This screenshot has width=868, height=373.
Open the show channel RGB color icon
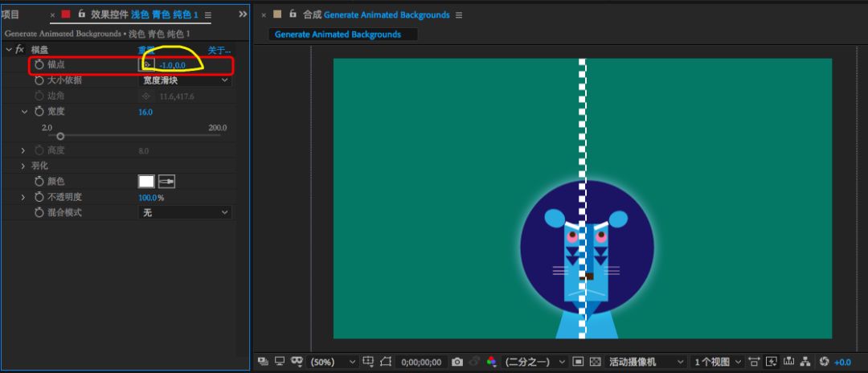point(492,362)
